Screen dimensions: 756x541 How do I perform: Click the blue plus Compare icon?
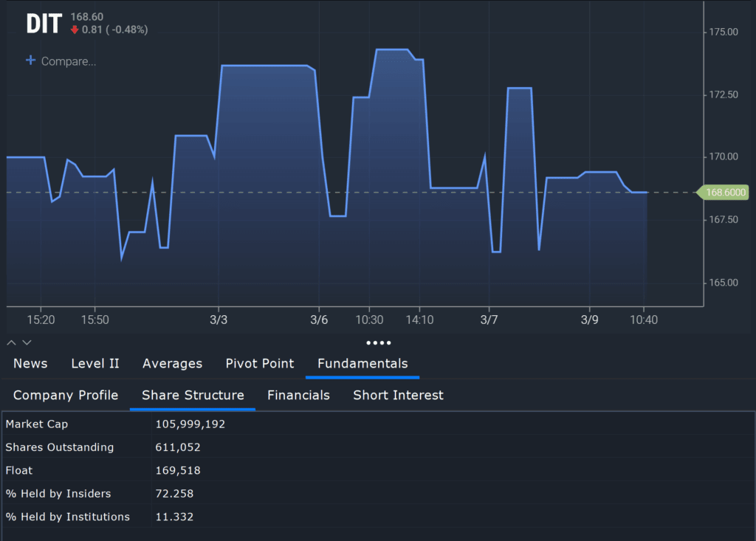coord(30,61)
